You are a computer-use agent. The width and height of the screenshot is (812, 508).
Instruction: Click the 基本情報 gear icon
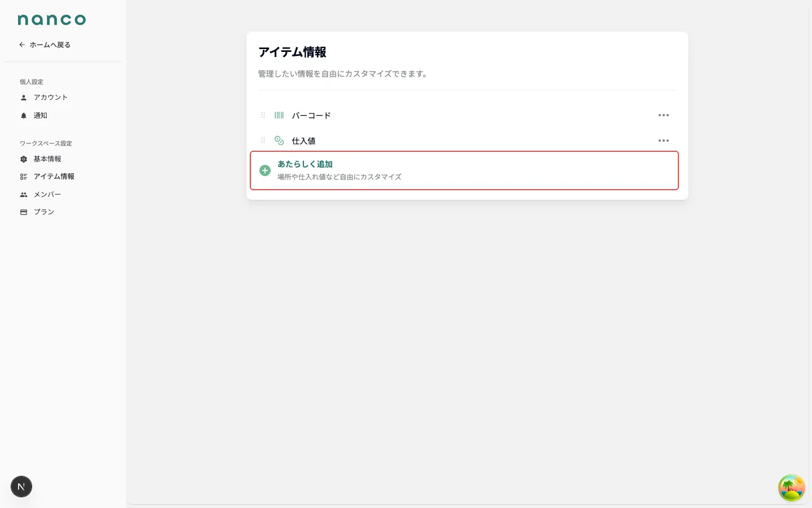coord(24,159)
